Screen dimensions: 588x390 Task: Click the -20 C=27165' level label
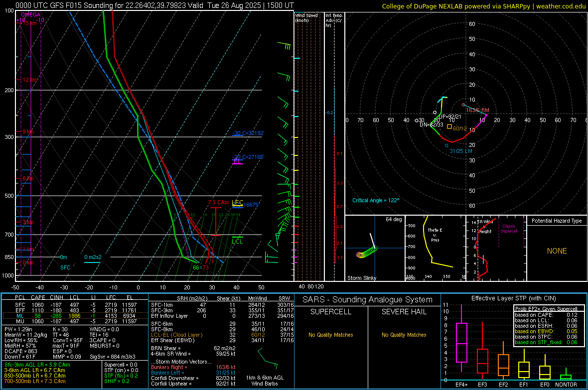(x=248, y=157)
